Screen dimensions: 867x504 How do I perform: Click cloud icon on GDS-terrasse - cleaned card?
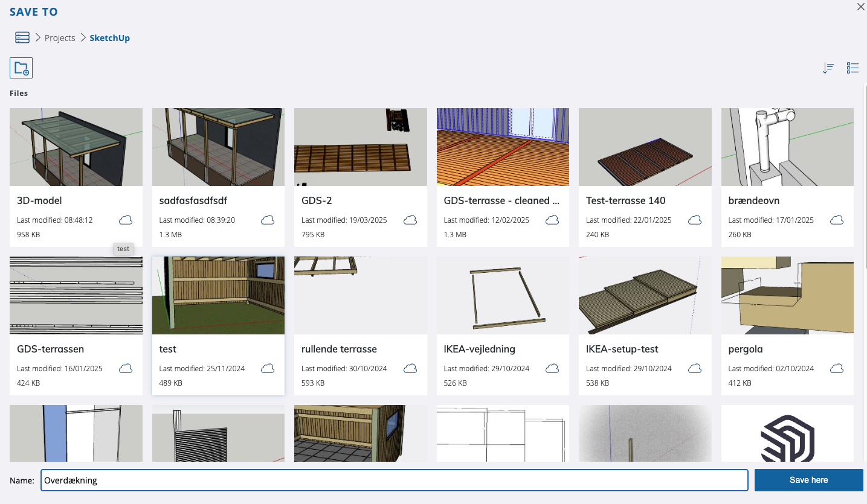coord(552,220)
